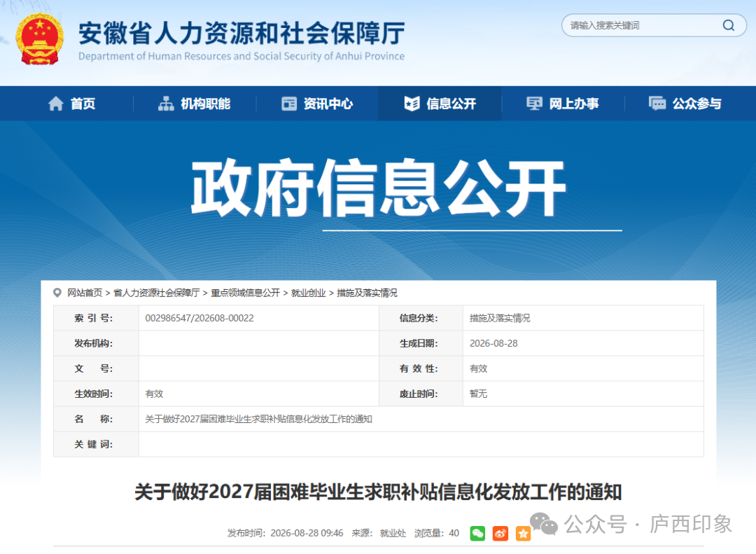
Task: Click the 就业创业 breadcrumb link
Action: pyautogui.click(x=308, y=293)
